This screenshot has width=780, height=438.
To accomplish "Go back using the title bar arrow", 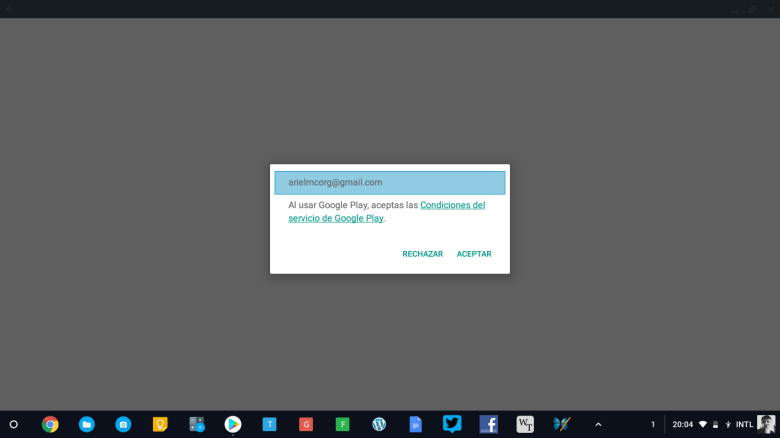I will (x=9, y=9).
